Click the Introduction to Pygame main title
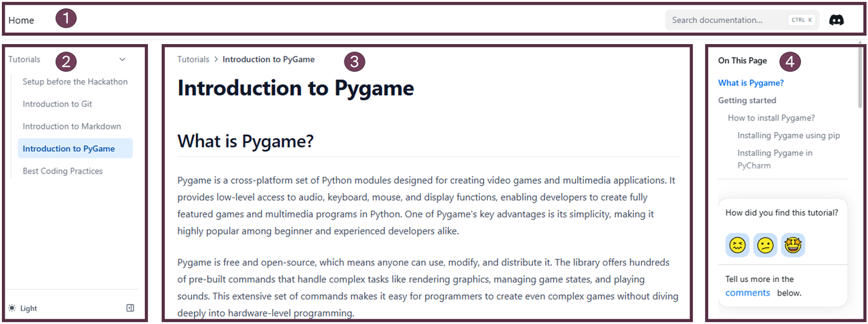 pos(296,88)
